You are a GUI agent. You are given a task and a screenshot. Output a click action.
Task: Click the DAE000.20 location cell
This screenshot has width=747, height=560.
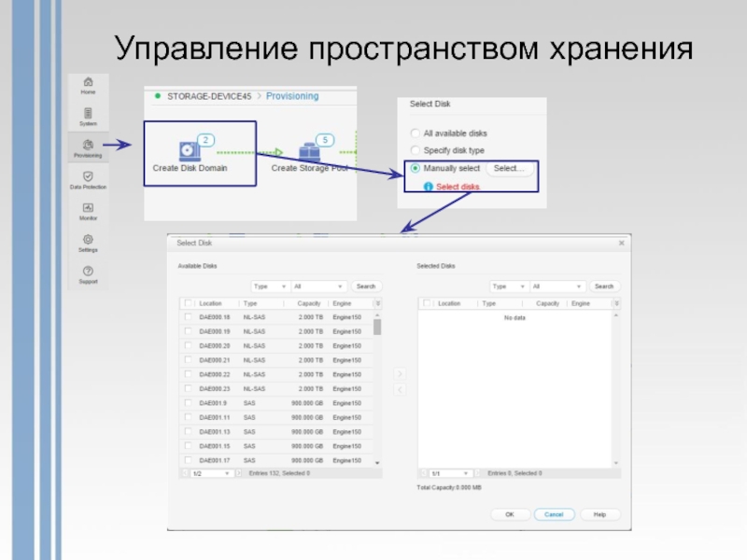click(215, 345)
